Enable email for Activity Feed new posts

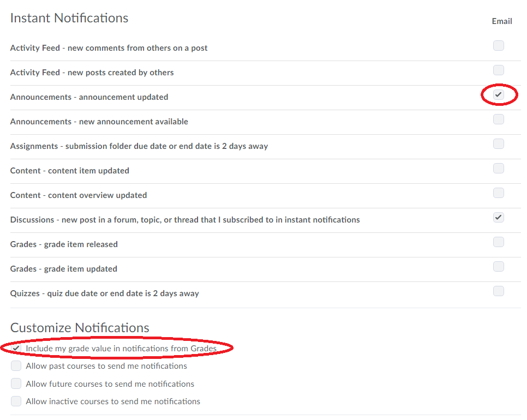499,70
